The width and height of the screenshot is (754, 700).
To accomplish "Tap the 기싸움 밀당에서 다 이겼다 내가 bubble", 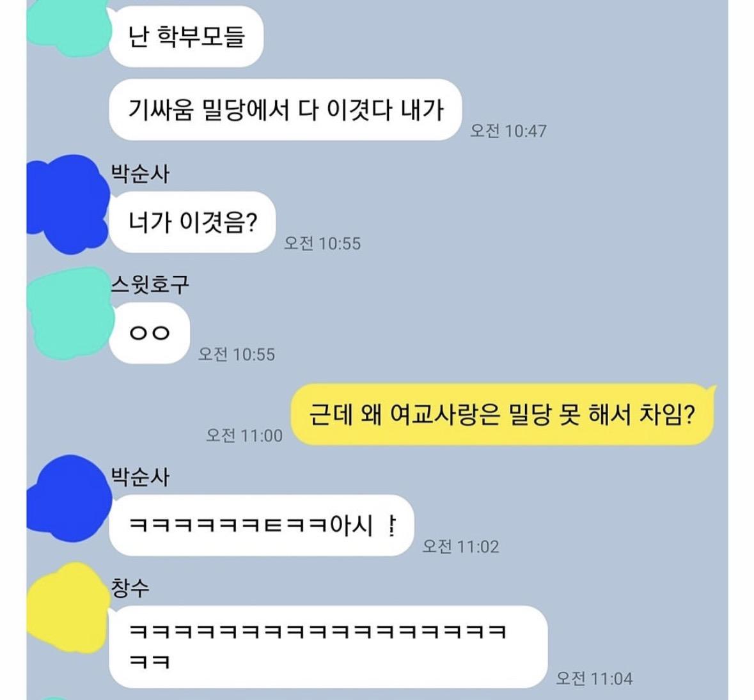I will [285, 109].
